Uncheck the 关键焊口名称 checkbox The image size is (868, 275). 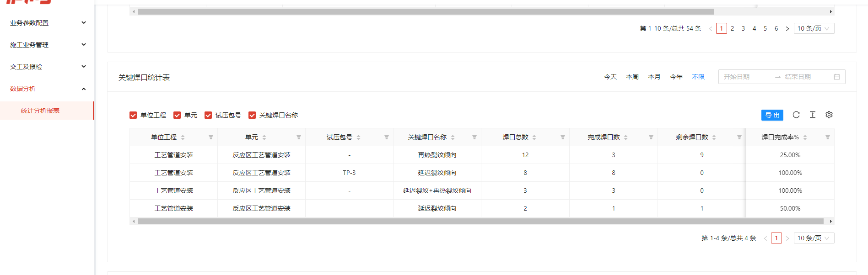coord(252,115)
